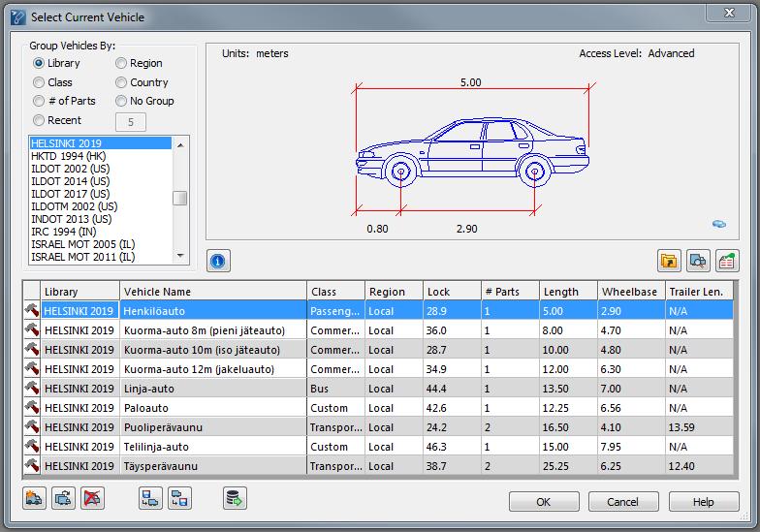Click the OK button

544,502
